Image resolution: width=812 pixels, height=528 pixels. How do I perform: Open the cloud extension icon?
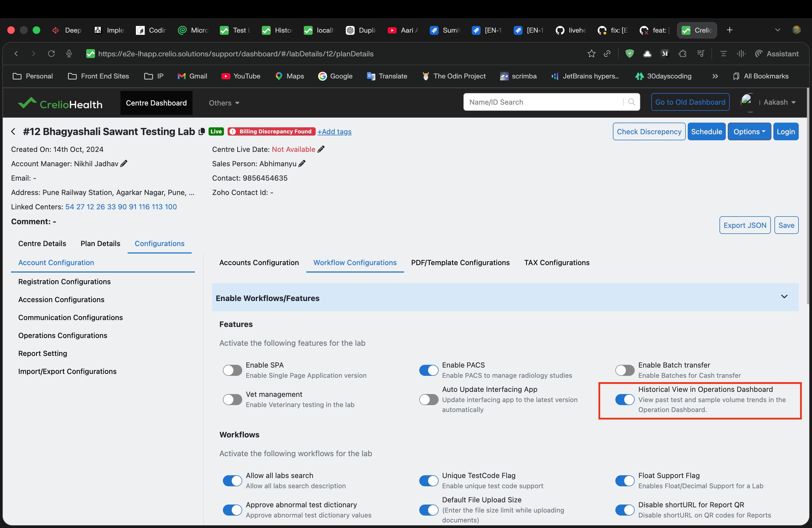click(647, 54)
